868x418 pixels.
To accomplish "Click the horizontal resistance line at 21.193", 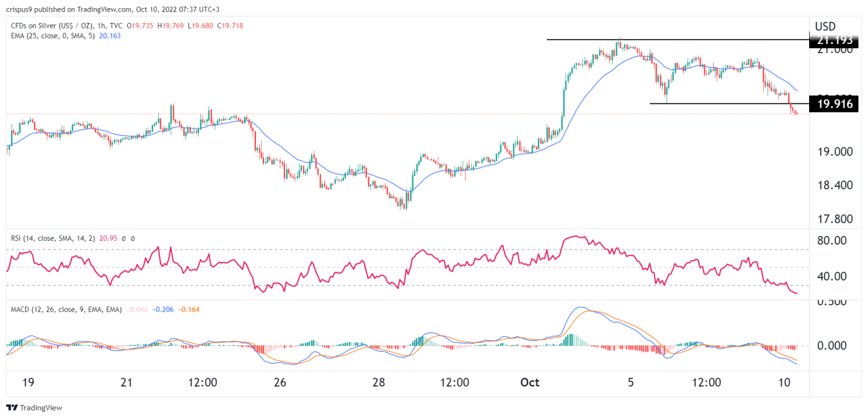I will click(x=678, y=40).
